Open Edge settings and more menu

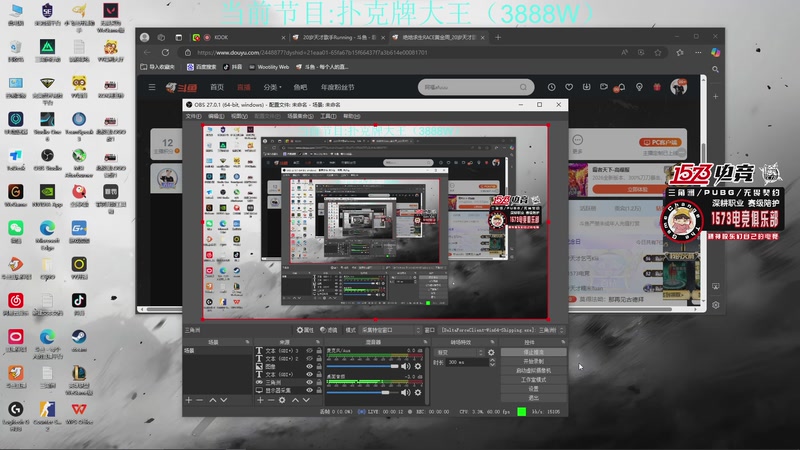[x=698, y=52]
